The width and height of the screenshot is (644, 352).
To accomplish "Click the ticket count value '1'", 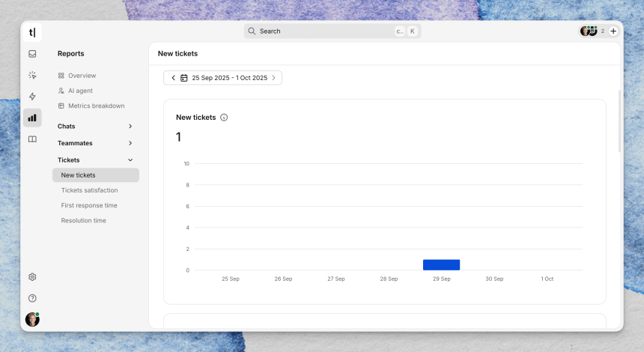I will [179, 137].
